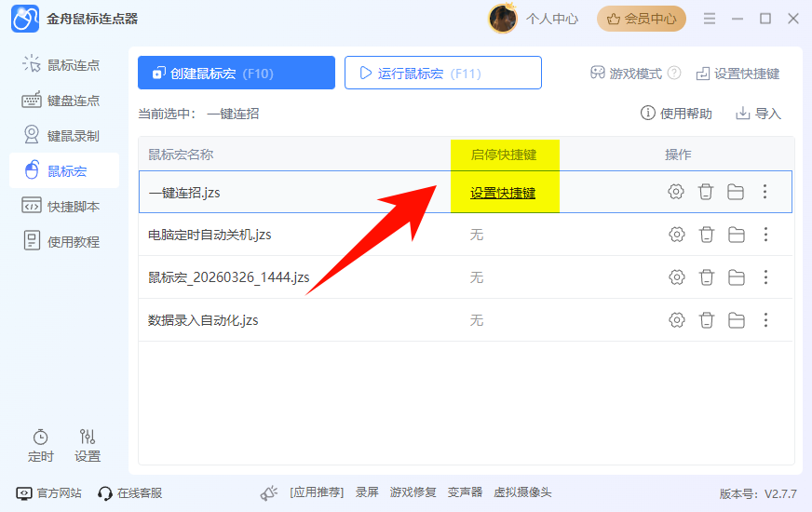Enable 游戏模式 game mode
812x512 pixels.
pos(626,74)
